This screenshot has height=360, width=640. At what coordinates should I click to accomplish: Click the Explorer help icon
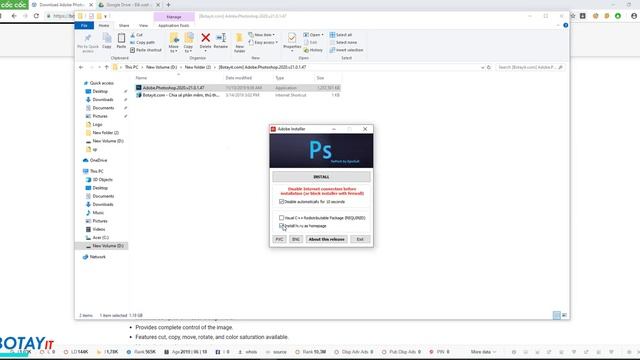[x=566, y=25]
